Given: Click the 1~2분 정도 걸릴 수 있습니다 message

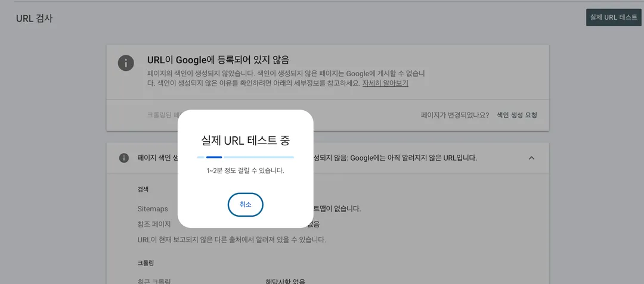Looking at the screenshot, I should [245, 170].
